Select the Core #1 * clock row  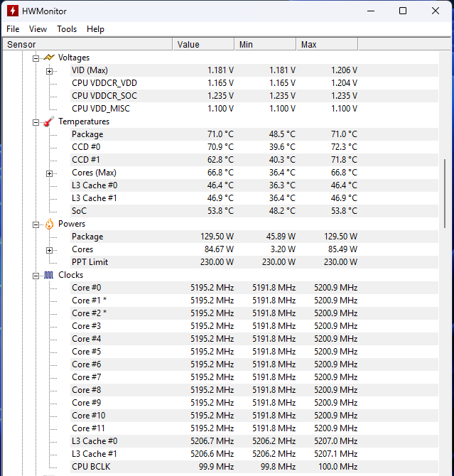pos(254,301)
